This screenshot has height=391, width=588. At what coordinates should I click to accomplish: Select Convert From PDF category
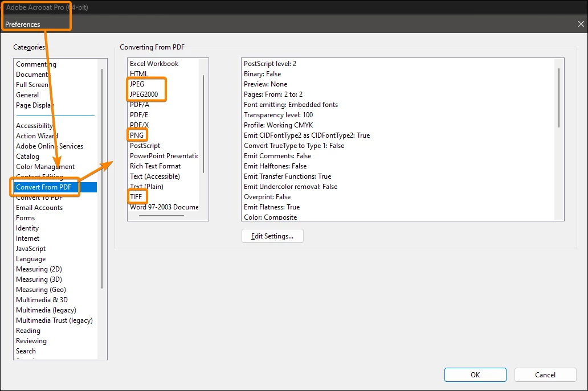(55, 187)
